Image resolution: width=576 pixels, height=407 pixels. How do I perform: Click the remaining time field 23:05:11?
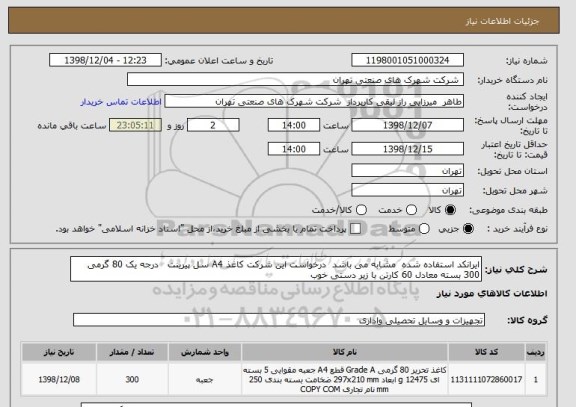coord(135,125)
